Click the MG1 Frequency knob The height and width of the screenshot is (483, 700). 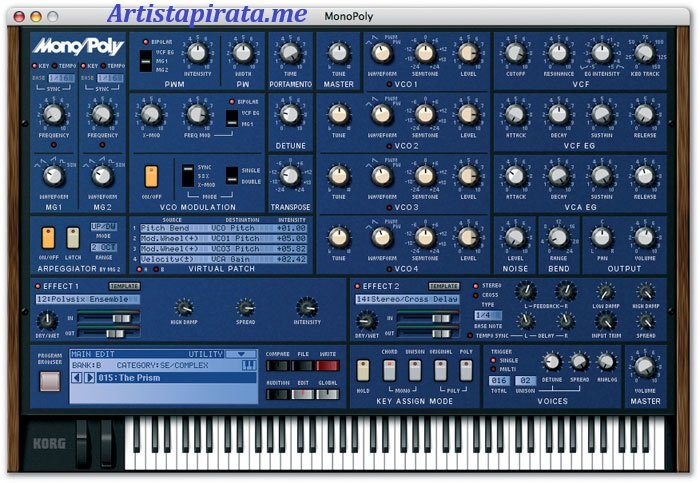[x=54, y=115]
